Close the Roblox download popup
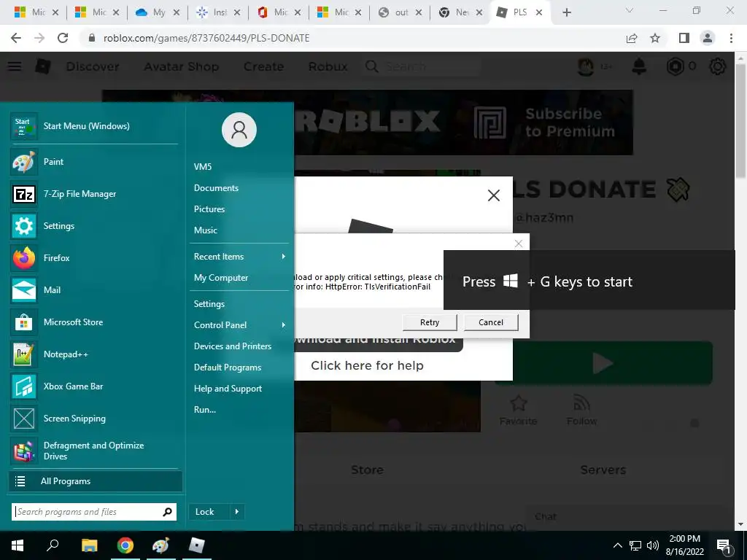This screenshot has width=747, height=560. coord(494,195)
